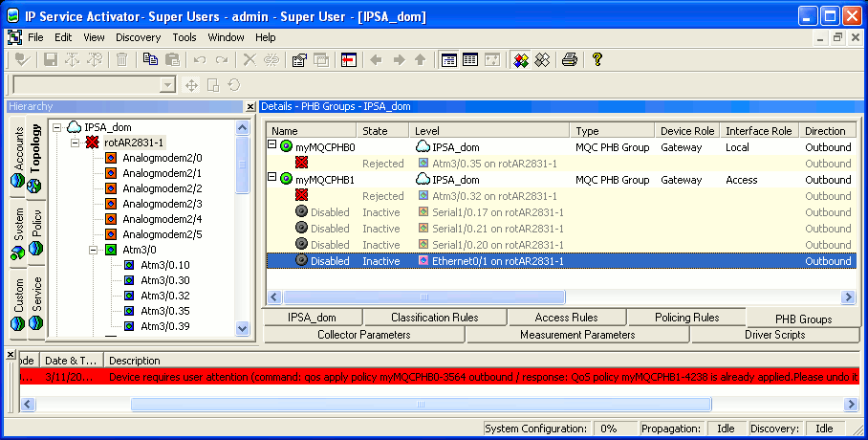Sort by the State column header
Viewport: 868px width, 440px height.
click(x=383, y=131)
